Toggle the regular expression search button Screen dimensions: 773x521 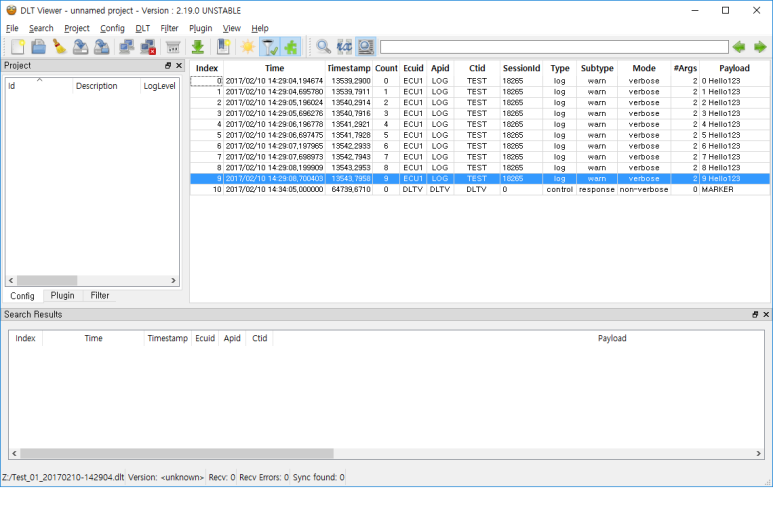[x=344, y=47]
